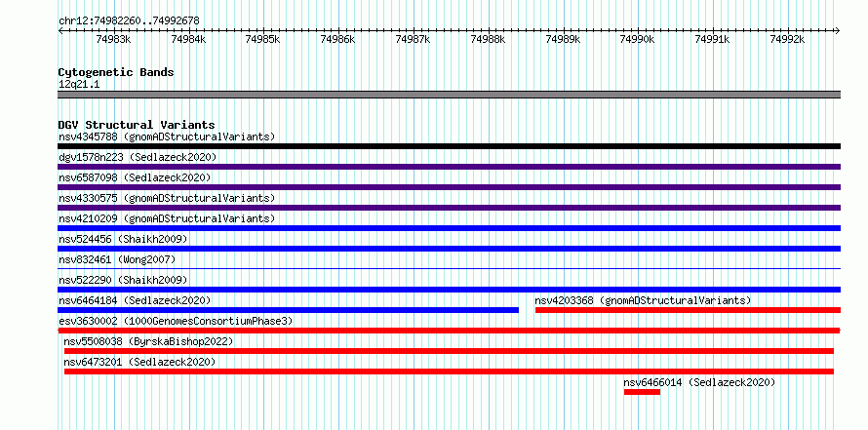The height and width of the screenshot is (430, 868).
Task: Select the dgv1578n223 purple variant bar
Action: click(449, 167)
